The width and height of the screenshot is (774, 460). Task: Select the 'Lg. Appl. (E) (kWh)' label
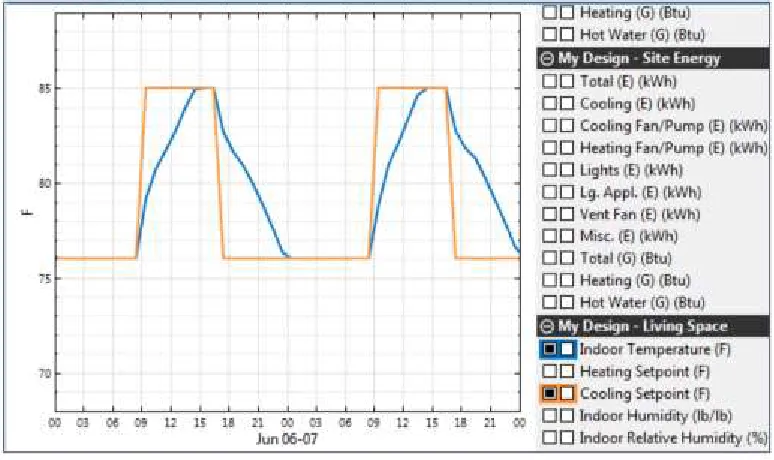pyautogui.click(x=640, y=192)
